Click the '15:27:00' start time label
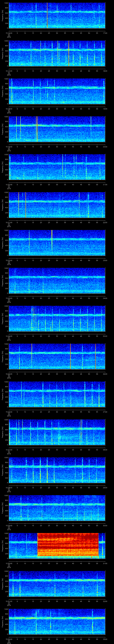The height and width of the screenshot is (644, 114). pyautogui.click(x=9, y=450)
